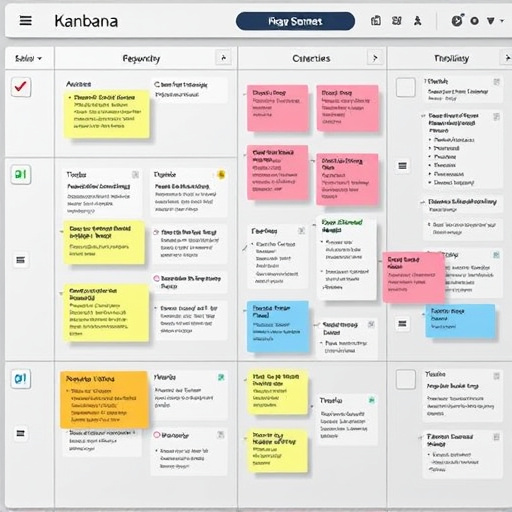
Task: Click the clipboard icon in top toolbar
Action: [x=376, y=21]
